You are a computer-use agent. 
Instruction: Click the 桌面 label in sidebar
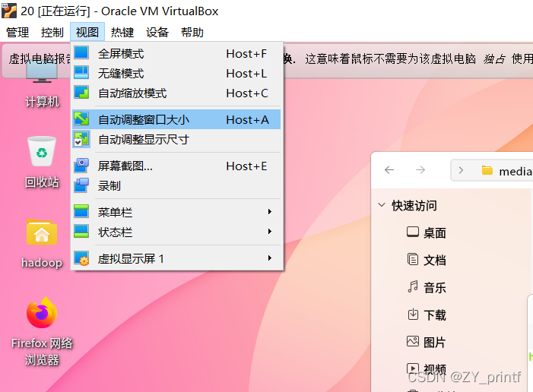click(x=435, y=233)
